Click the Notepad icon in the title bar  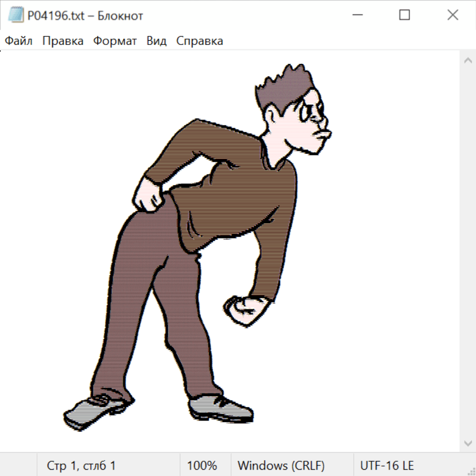tap(16, 15)
